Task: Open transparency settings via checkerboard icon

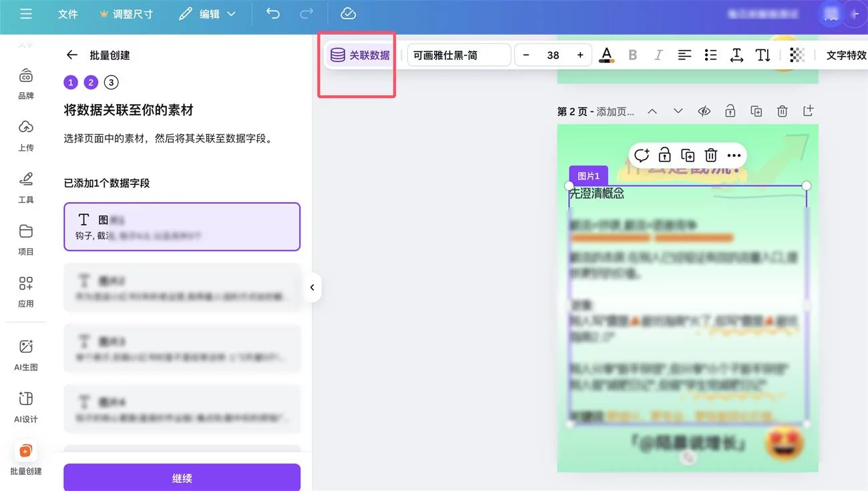Action: [x=797, y=55]
